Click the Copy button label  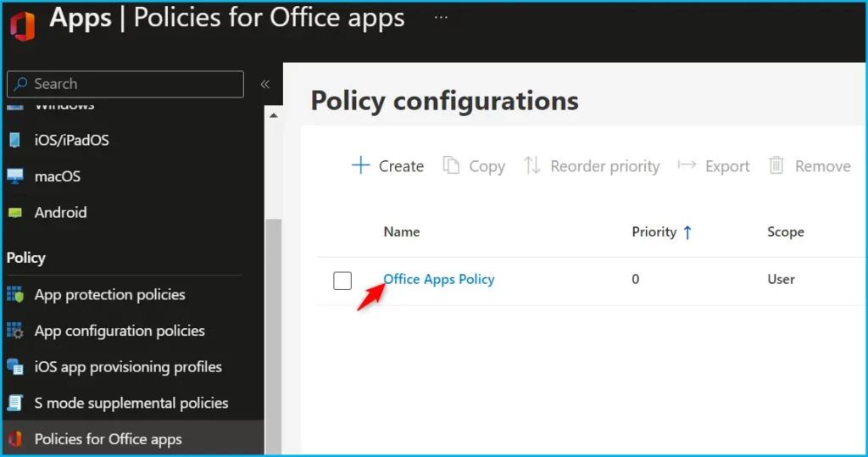click(487, 166)
